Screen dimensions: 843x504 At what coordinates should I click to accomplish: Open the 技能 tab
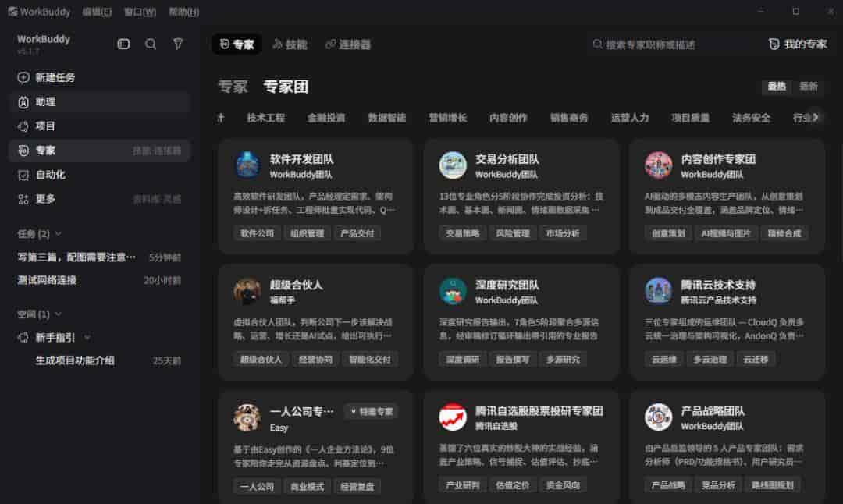pos(290,44)
